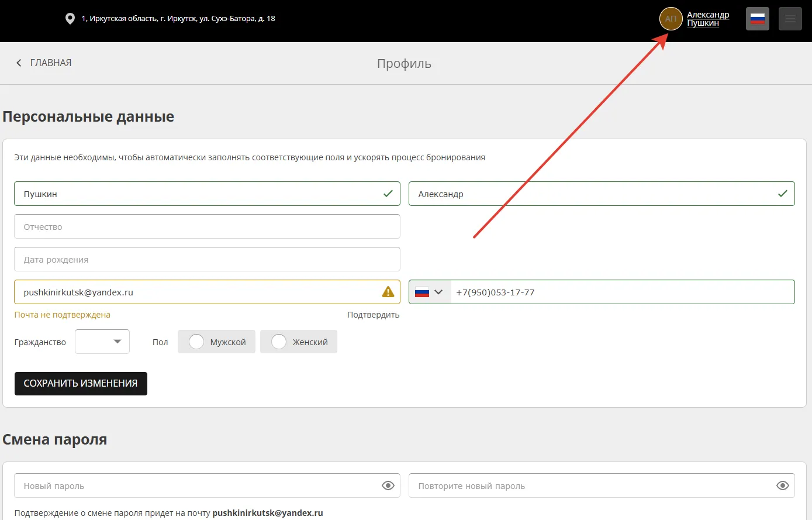Show password in Повторите новый пароль field
This screenshot has height=520, width=812.
coord(782,485)
